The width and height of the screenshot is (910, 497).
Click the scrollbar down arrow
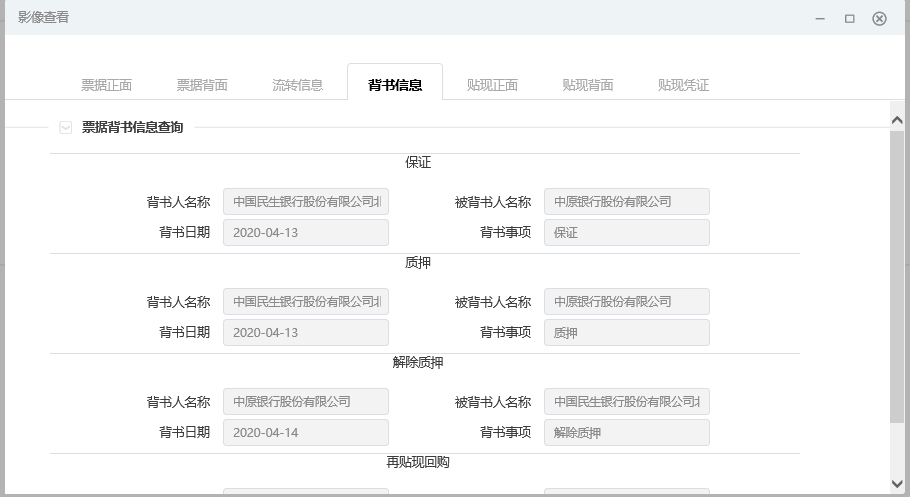(x=897, y=484)
